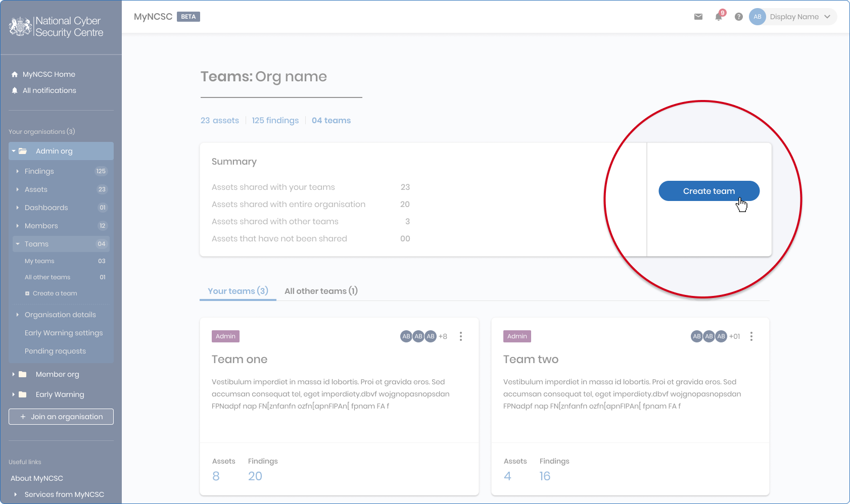Click the folder icon beside Early Warning
Screen dimensions: 850x504
[x=23, y=394]
